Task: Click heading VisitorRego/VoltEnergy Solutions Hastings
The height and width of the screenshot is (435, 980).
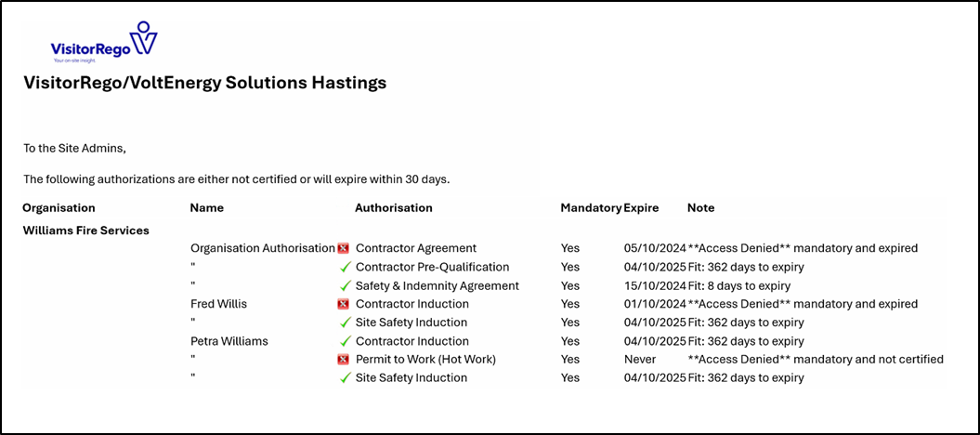Action: [x=204, y=83]
